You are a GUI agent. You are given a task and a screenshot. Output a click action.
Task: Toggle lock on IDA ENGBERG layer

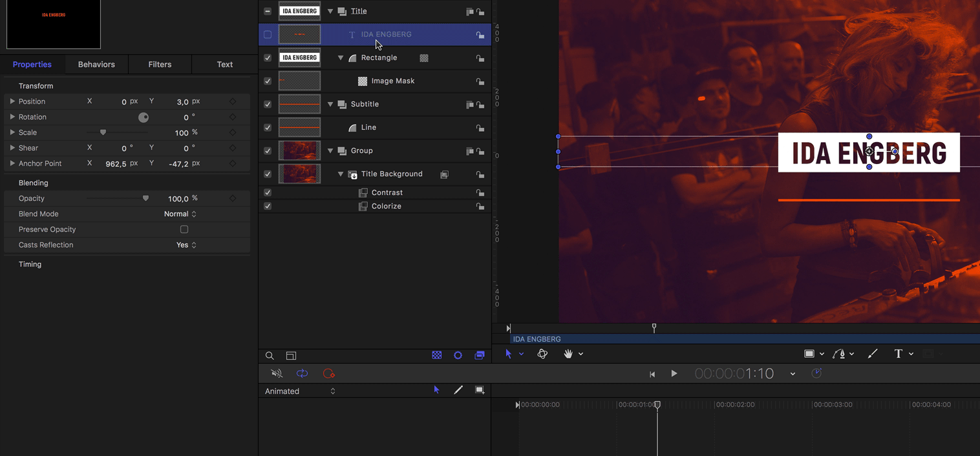point(480,35)
